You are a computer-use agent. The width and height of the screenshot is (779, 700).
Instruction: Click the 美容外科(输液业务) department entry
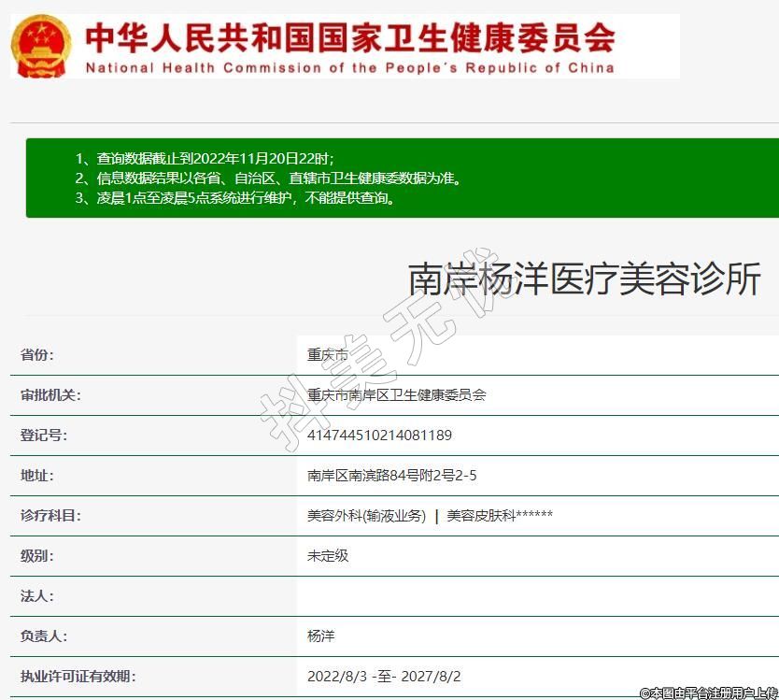[x=366, y=516]
